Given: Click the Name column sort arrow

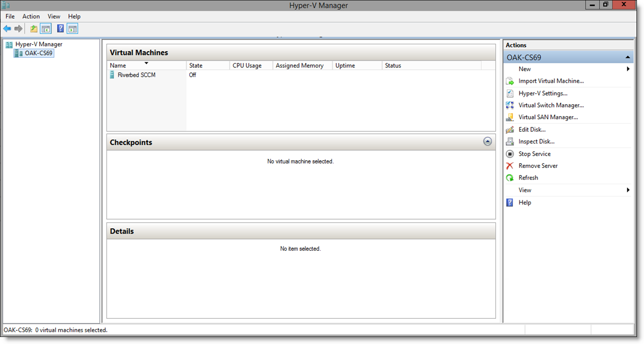Looking at the screenshot, I should (146, 63).
